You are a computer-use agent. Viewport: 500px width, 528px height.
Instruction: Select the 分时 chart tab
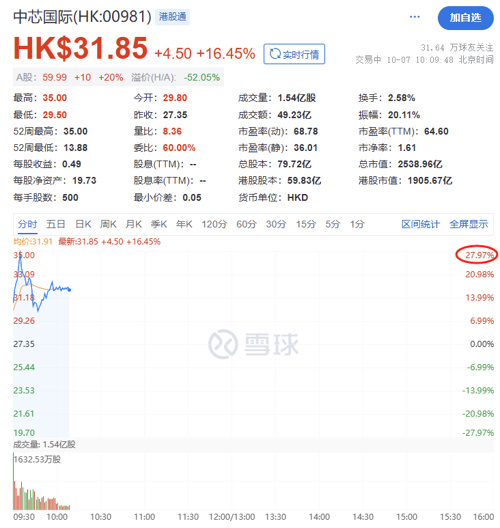click(x=28, y=224)
